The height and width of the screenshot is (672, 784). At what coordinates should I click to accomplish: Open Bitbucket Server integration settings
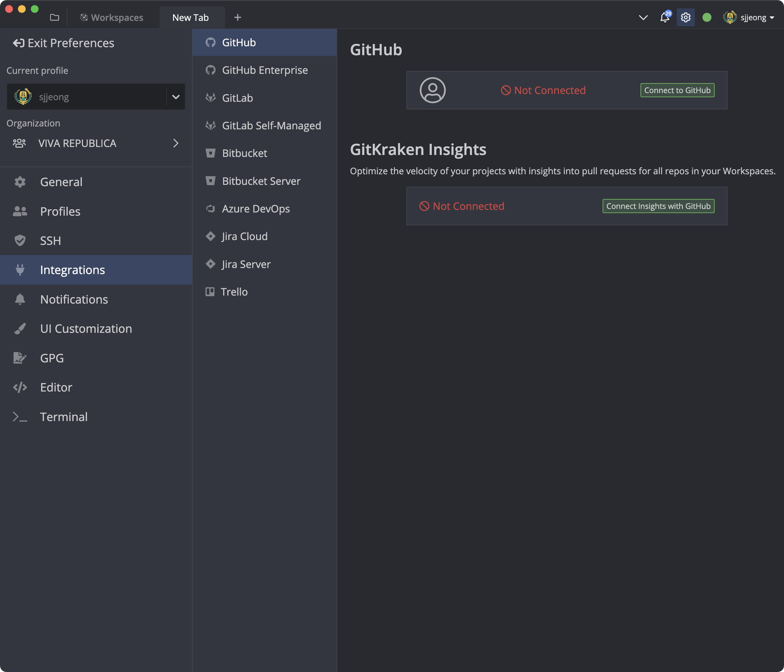click(261, 181)
